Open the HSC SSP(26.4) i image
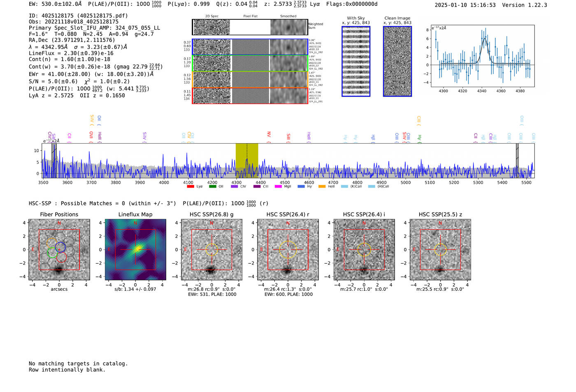Image resolution: width=576 pixels, height=392 pixels. (364, 250)
